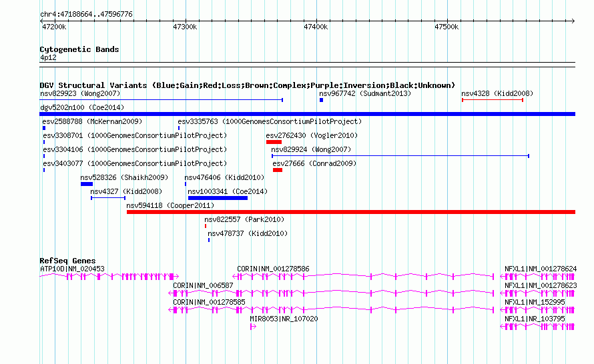Click CORIN NM_001278586 gene label
Screen dimensions: 594x364
[x=273, y=269]
